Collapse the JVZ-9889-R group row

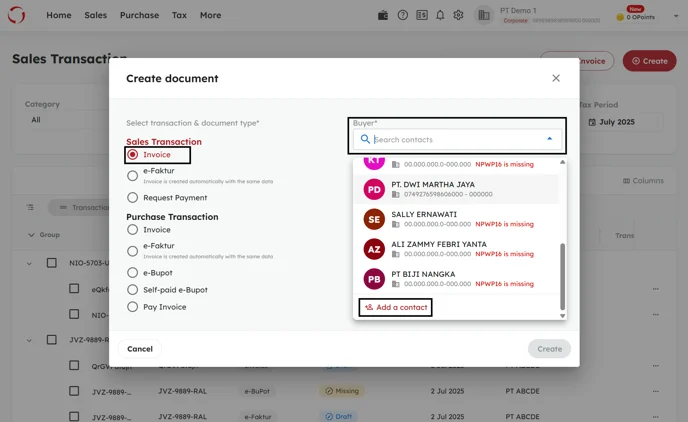tap(29, 340)
